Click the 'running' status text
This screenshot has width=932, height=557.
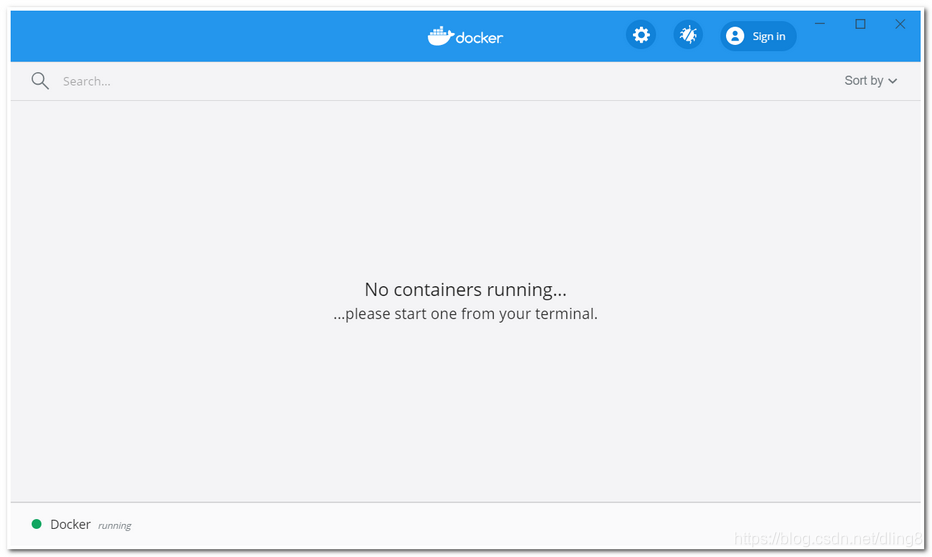coord(114,525)
